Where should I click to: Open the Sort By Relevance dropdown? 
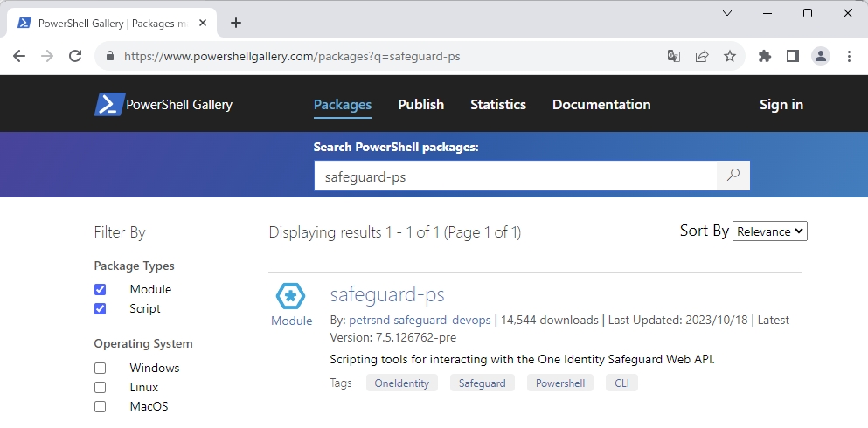[770, 231]
